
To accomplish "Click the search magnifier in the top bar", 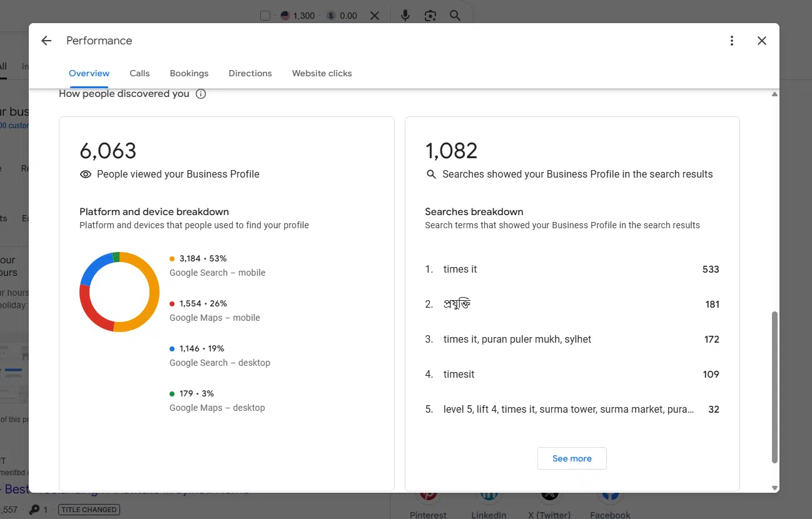I will coord(455,16).
